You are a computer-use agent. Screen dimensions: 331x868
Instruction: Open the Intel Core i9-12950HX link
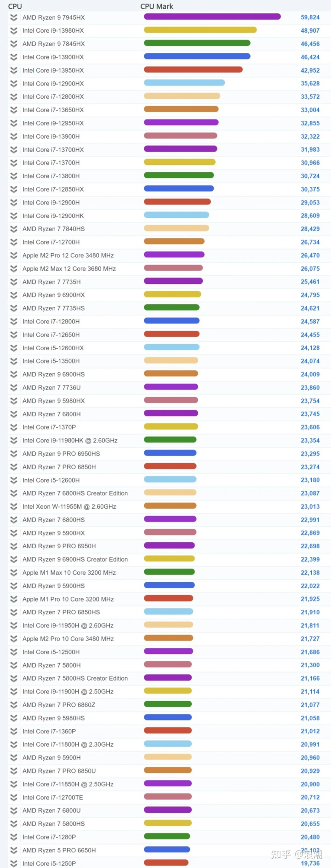pyautogui.click(x=53, y=123)
